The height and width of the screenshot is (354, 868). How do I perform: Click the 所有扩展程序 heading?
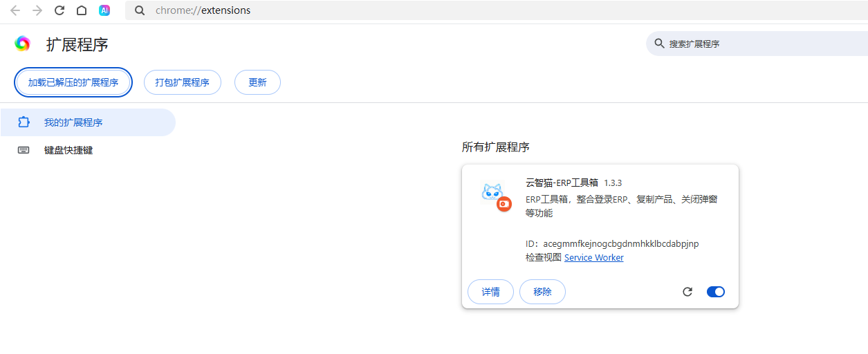click(x=496, y=147)
